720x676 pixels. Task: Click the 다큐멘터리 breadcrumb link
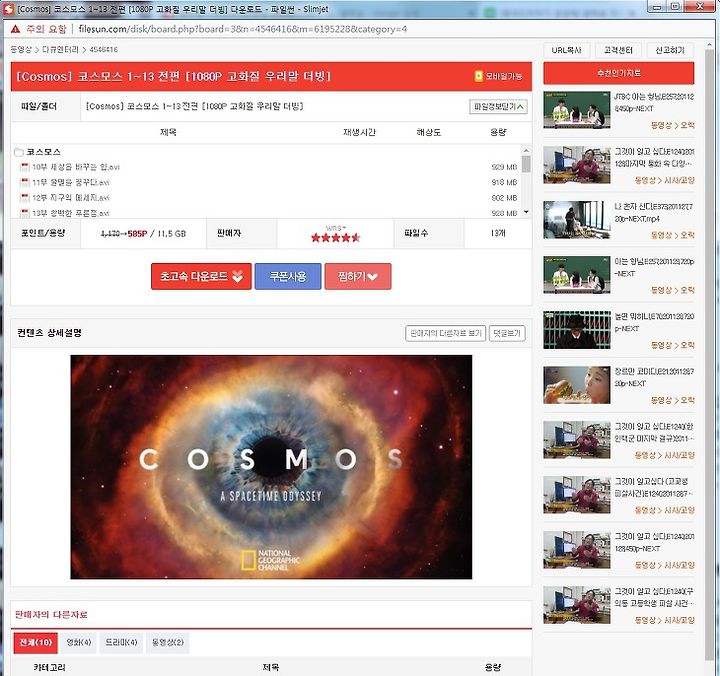[61, 50]
